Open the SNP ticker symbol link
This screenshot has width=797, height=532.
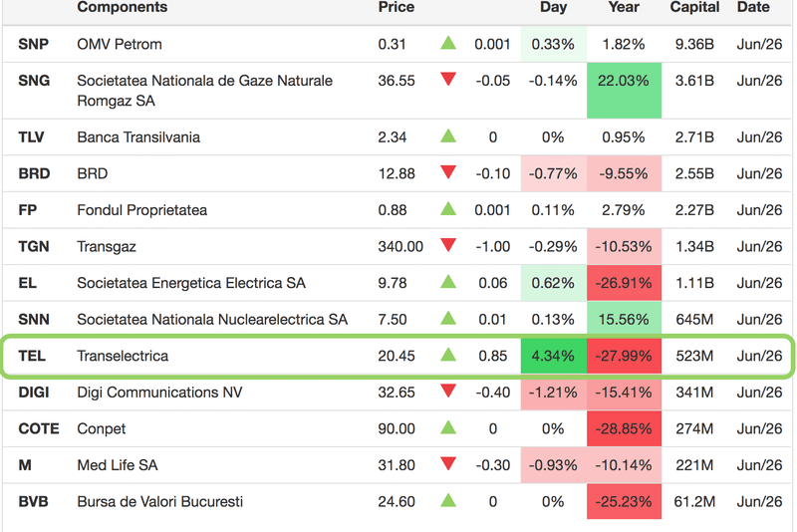(34, 44)
